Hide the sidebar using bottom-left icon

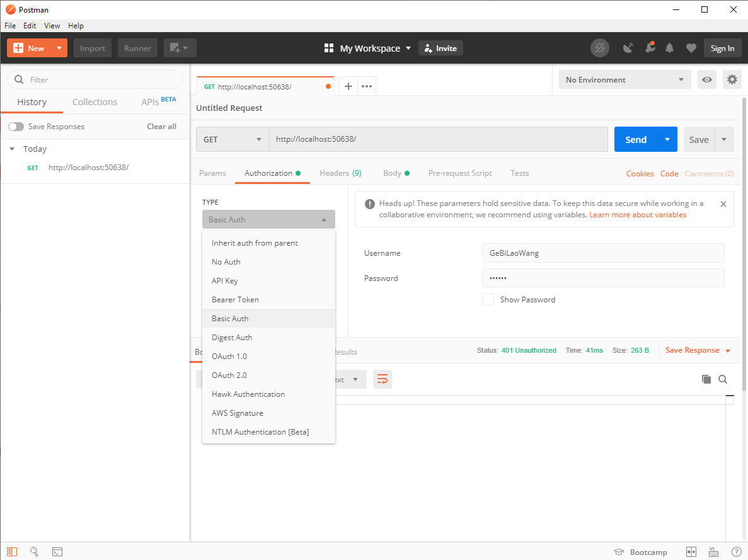13,552
